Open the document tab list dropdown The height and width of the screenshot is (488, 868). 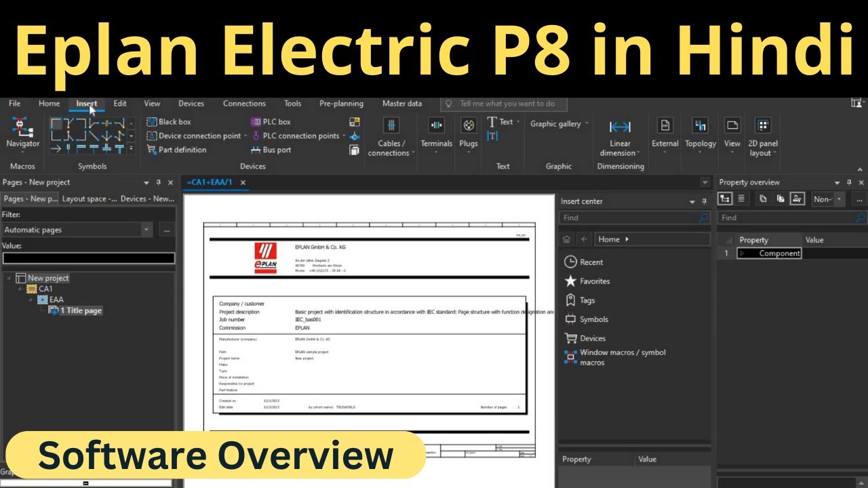tap(705, 182)
